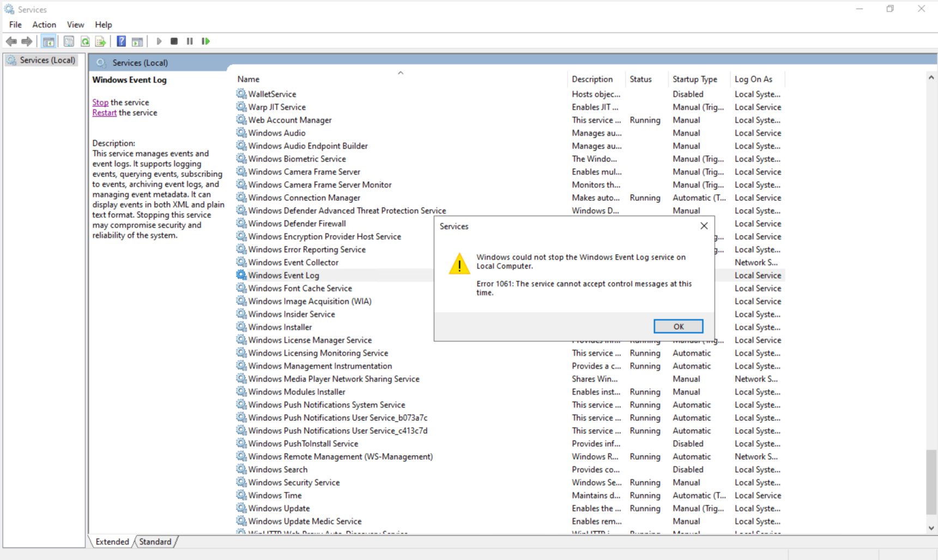938x560 pixels.
Task: Sort services by the Name column header
Action: tap(401, 79)
